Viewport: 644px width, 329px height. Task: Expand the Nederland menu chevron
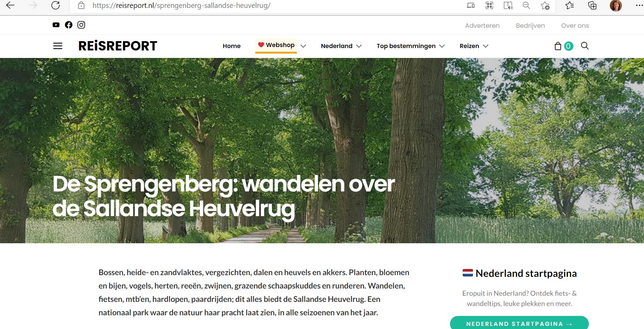(x=359, y=46)
